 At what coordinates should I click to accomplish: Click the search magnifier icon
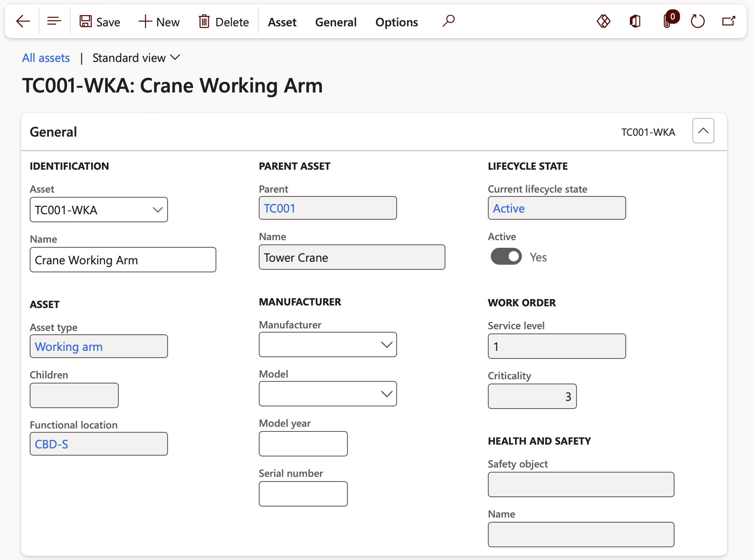click(x=448, y=21)
